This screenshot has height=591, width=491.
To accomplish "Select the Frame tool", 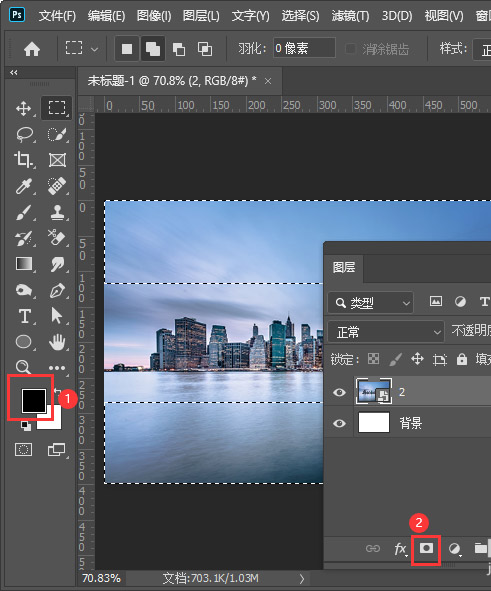I will tap(57, 160).
